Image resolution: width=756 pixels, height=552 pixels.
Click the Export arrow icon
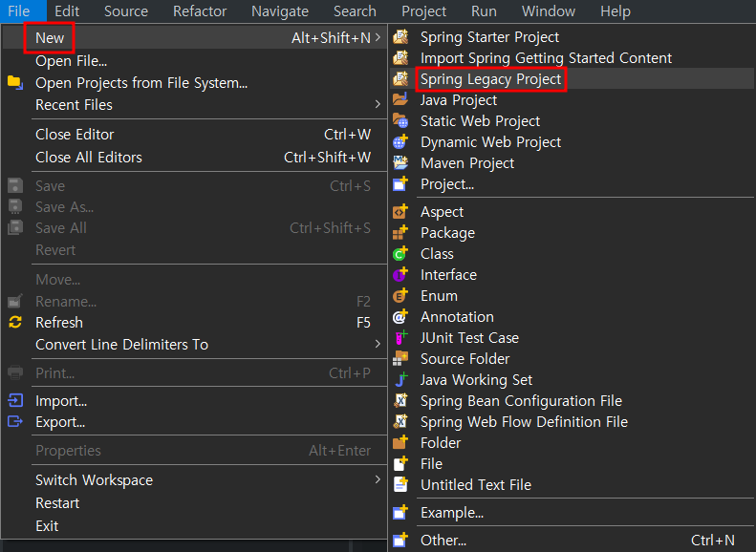tap(15, 421)
